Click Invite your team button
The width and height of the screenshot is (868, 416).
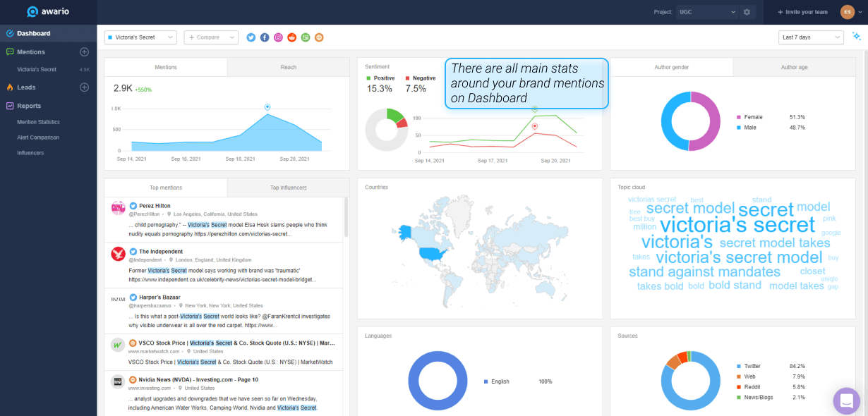[802, 12]
